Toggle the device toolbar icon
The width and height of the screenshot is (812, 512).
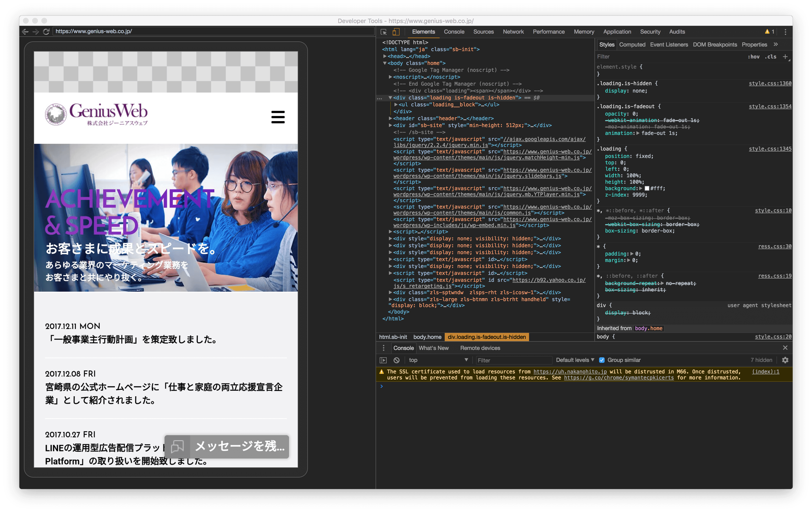(396, 32)
